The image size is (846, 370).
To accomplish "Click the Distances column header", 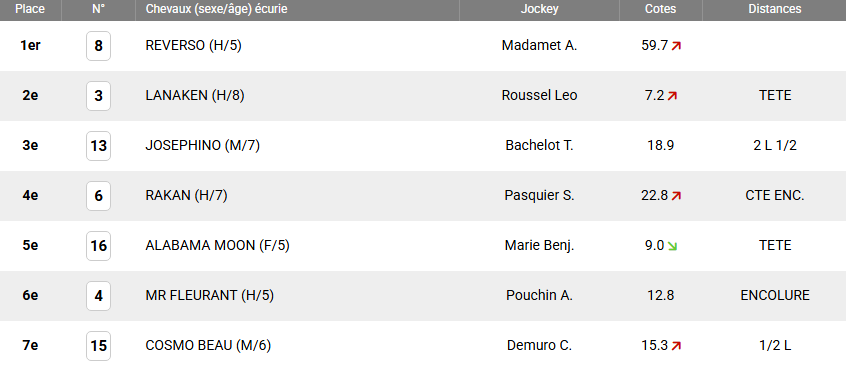I will pyautogui.click(x=774, y=9).
